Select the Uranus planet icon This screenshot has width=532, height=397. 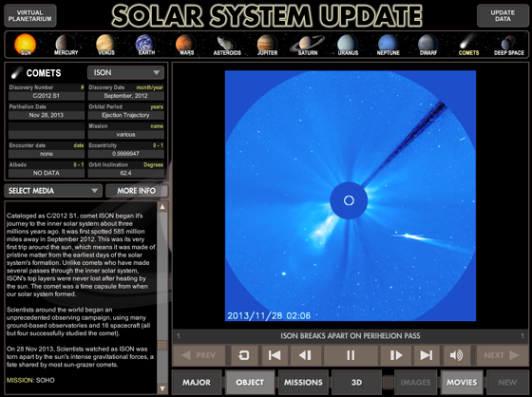pos(348,45)
